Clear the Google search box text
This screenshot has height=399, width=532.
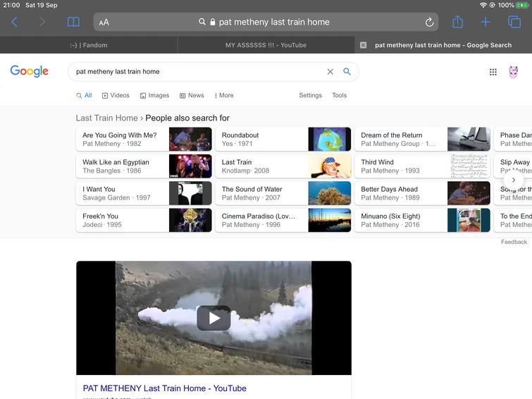(330, 72)
